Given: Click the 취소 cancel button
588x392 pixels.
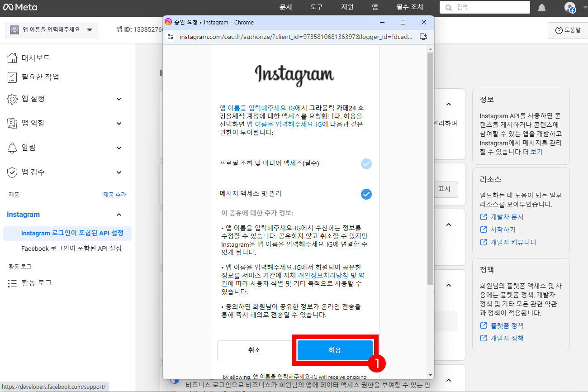Looking at the screenshot, I should tap(254, 350).
